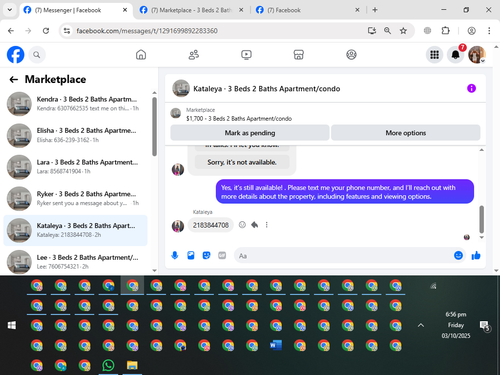
Task: Click the chat messages scrollbar thumb
Action: point(481,219)
